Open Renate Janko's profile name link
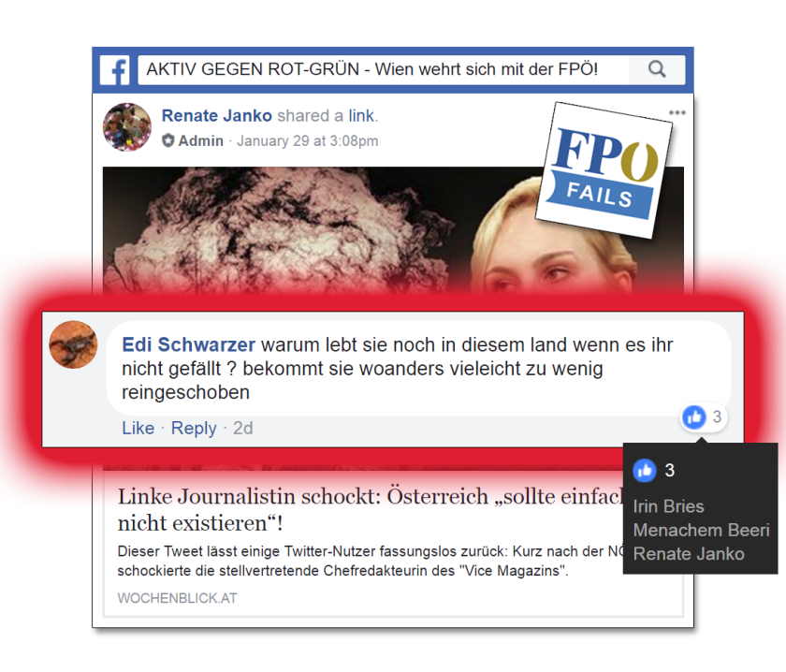 pos(216,116)
